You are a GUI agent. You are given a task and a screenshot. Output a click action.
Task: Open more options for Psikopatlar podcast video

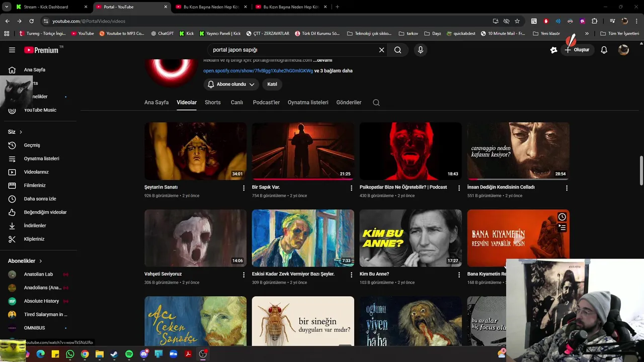(459, 188)
